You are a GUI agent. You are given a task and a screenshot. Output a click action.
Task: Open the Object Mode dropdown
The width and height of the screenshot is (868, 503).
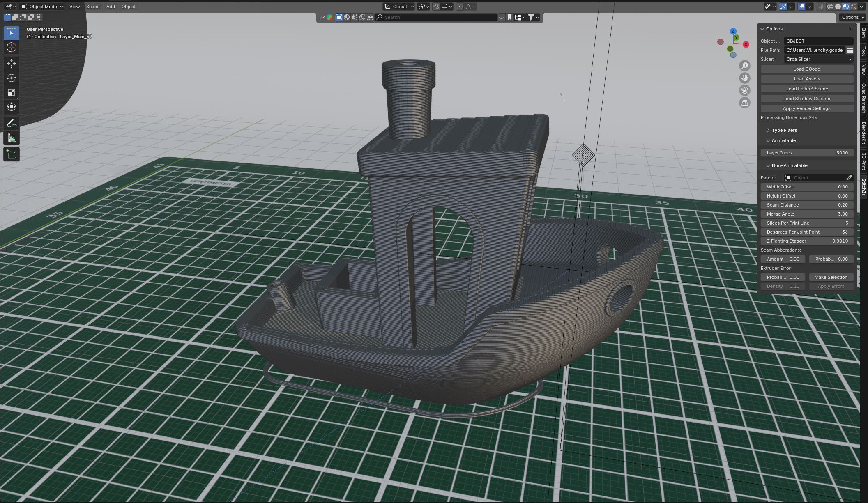41,7
